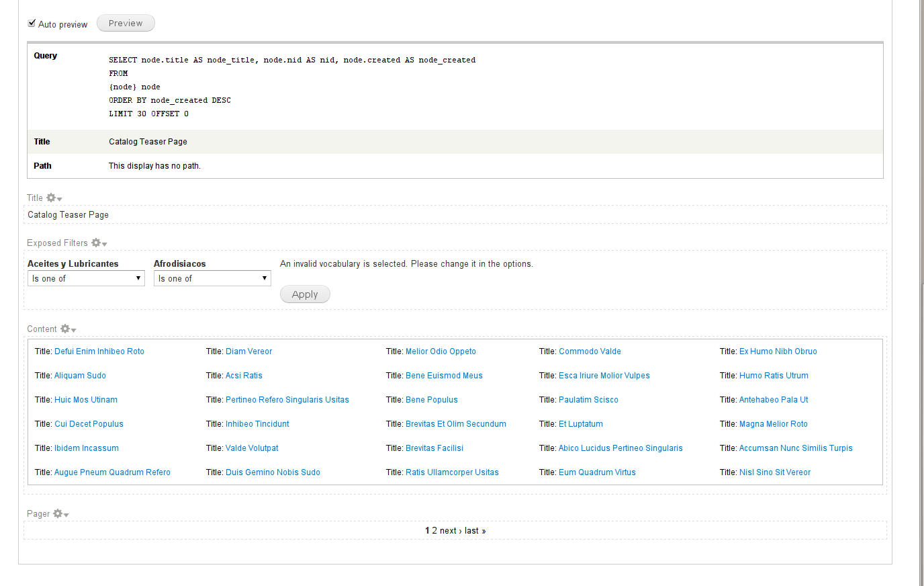The image size is (924, 586).
Task: Open the Content settings gear icon
Action: pos(65,329)
